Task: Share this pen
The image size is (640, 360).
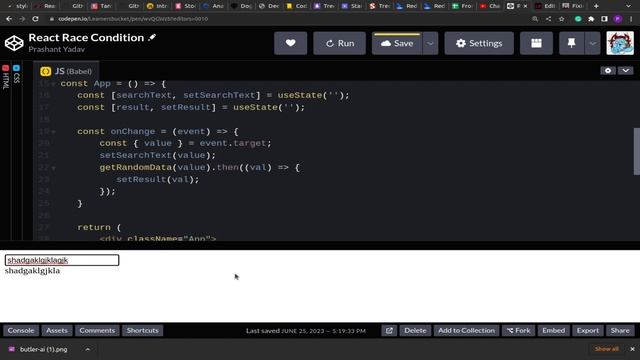Action: click(620, 331)
